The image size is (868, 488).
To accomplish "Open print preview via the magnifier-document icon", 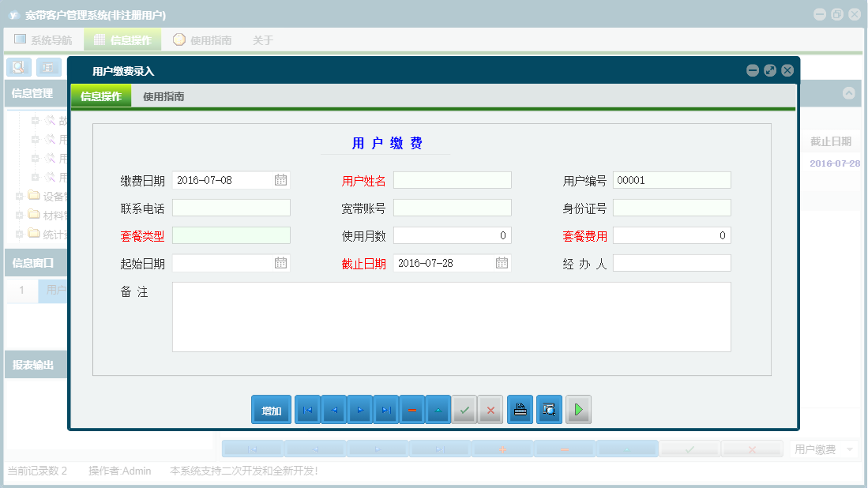I will pos(549,409).
